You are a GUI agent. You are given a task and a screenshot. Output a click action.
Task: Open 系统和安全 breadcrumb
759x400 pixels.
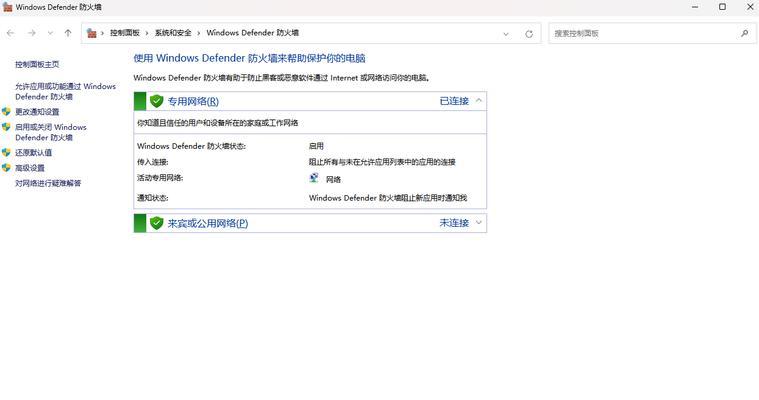click(173, 33)
